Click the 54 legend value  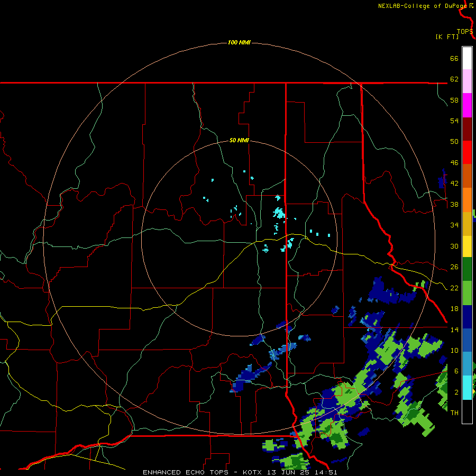click(x=454, y=121)
